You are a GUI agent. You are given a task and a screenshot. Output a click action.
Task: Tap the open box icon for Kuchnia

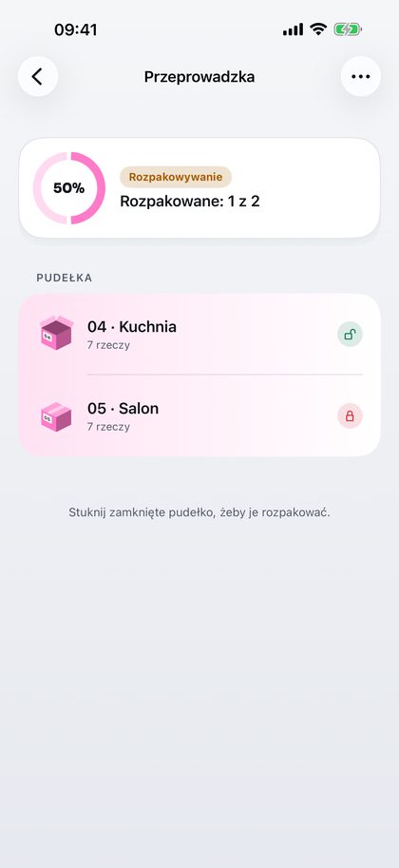(x=56, y=333)
